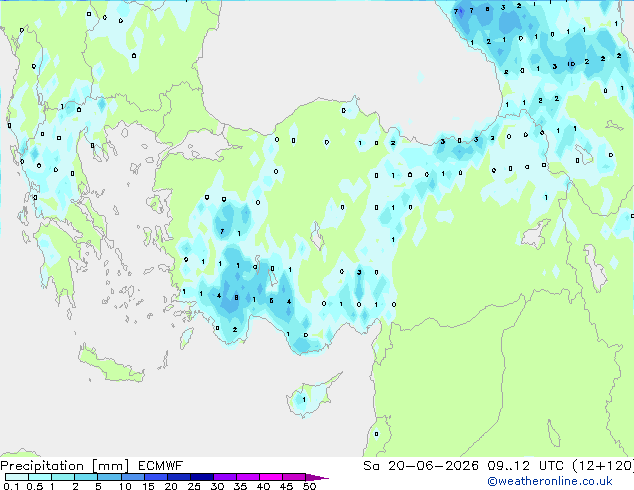Pick the 30–35 mm purple legend swatch
Screen dimensions: 634x490
pyautogui.click(x=225, y=477)
